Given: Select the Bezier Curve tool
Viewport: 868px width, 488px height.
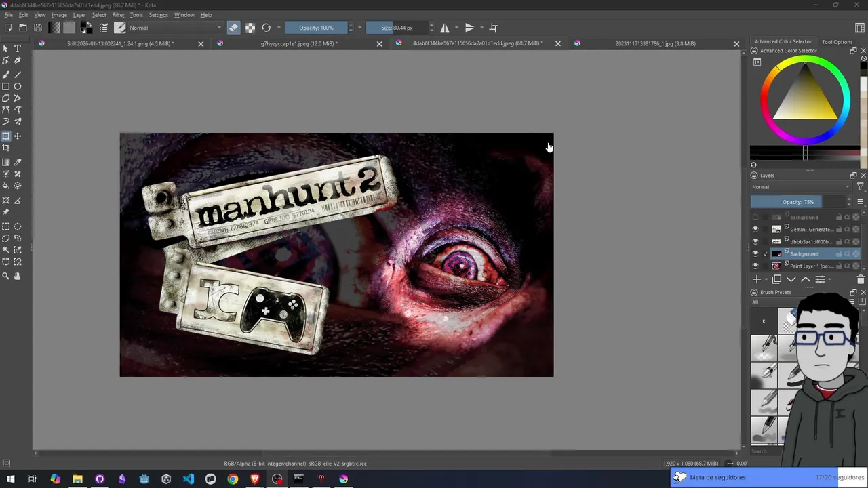Looking at the screenshot, I should click(x=6, y=110).
